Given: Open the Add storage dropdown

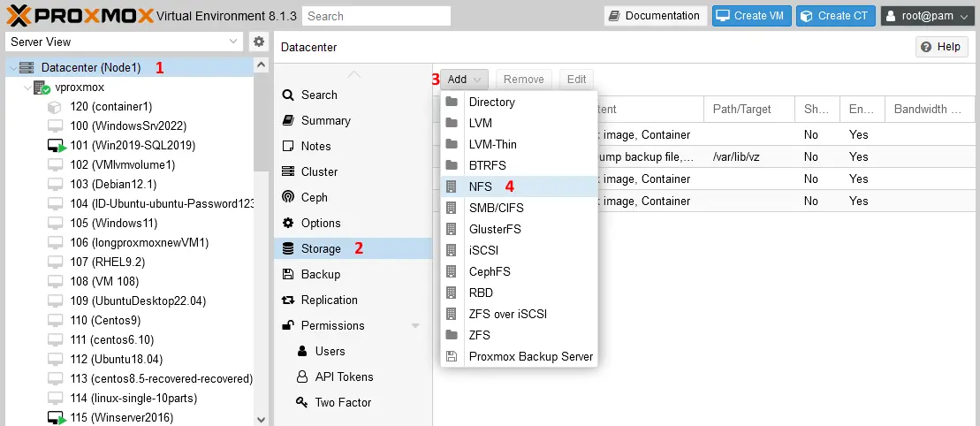Looking at the screenshot, I should [x=464, y=80].
